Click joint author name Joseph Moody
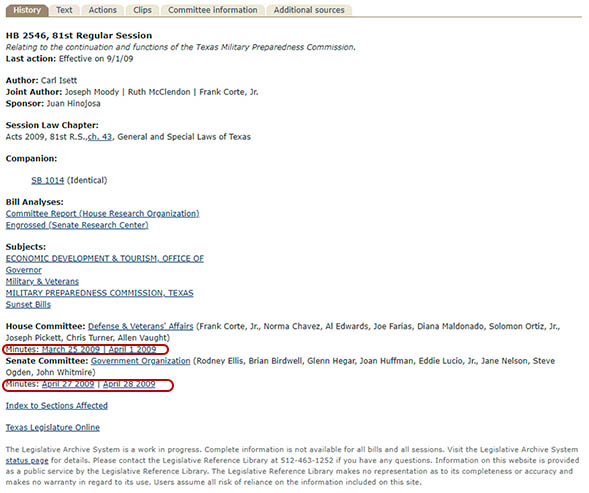The width and height of the screenshot is (589, 493). click(x=92, y=92)
